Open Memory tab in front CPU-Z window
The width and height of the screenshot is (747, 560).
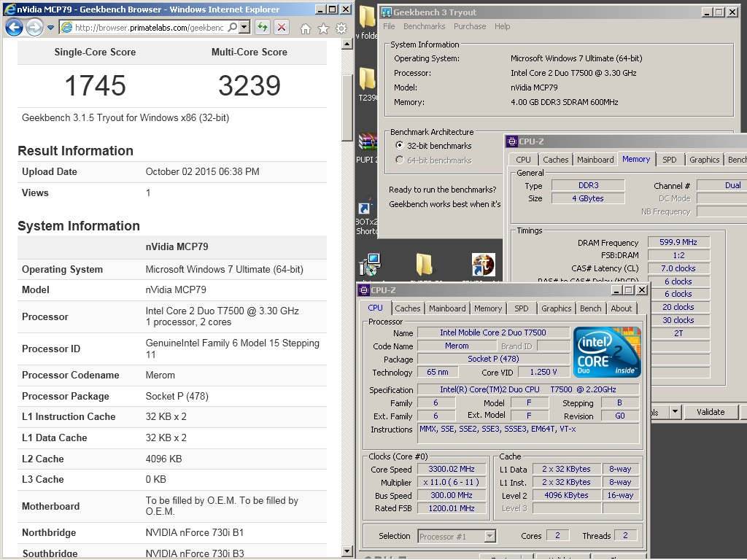coord(488,308)
